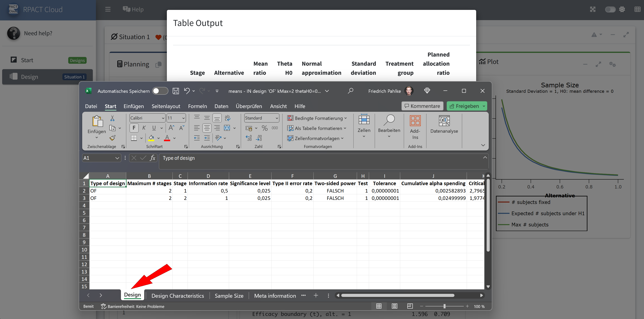Click the A1 name box field
This screenshot has width=644, height=319.
[x=98, y=158]
